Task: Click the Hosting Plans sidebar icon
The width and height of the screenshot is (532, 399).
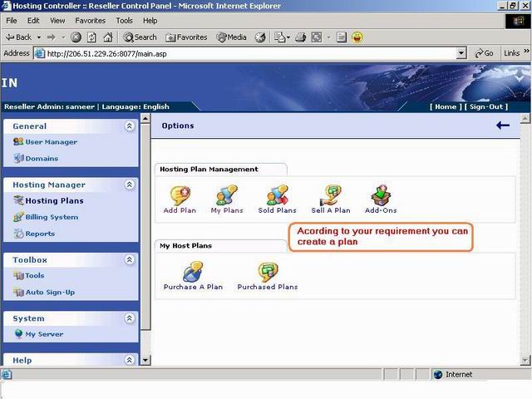Action: click(x=18, y=200)
